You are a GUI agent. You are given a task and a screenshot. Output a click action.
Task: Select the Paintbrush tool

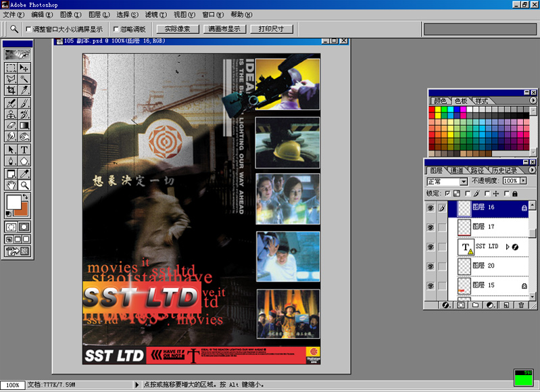[x=24, y=103]
